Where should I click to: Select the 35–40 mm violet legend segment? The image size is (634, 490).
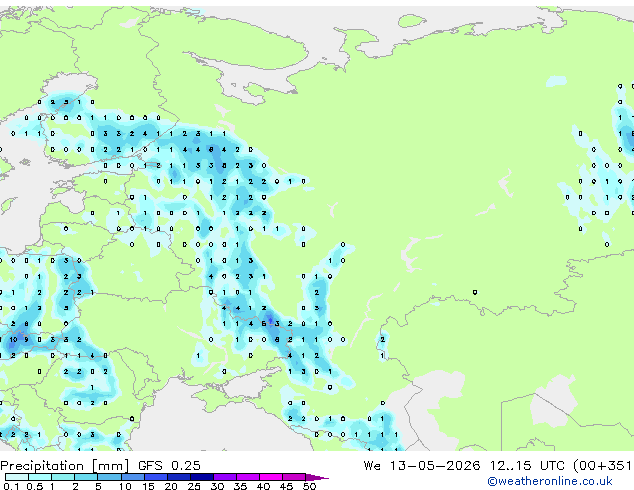tap(247, 477)
